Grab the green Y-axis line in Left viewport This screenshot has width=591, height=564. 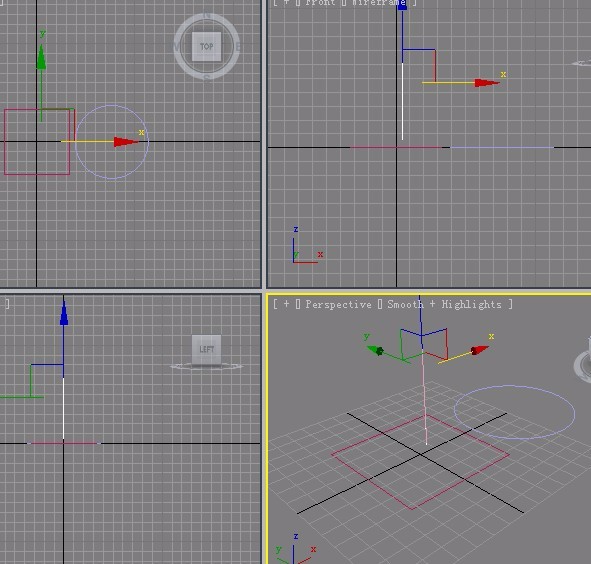[x=21, y=397]
